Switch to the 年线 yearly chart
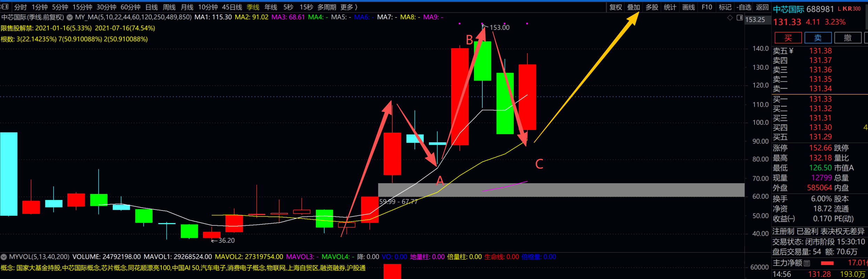This screenshot has width=868, height=279. (x=271, y=7)
